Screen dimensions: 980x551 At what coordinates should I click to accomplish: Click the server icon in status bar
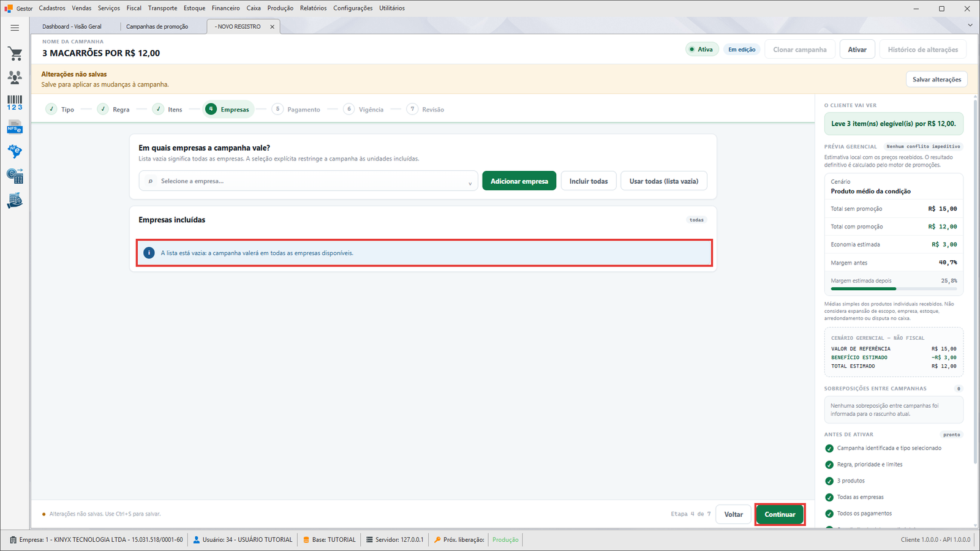pos(369,540)
